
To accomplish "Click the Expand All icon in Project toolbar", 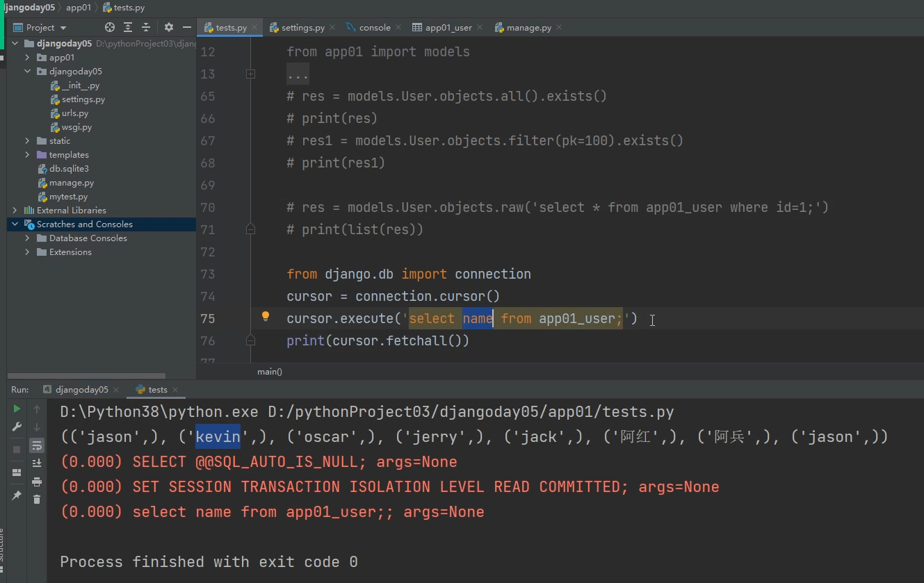I will [128, 28].
